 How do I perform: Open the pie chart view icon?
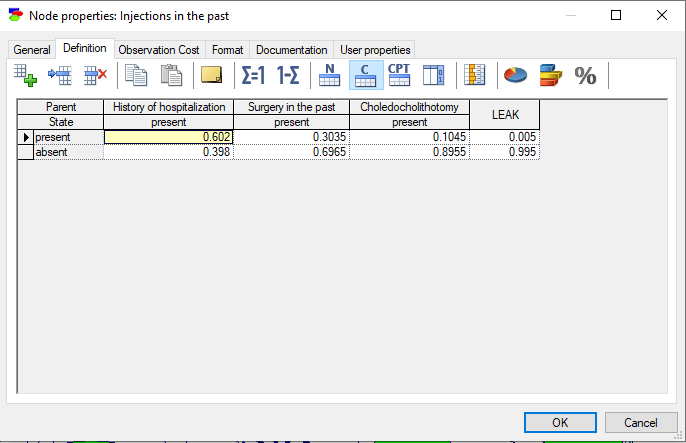pyautogui.click(x=515, y=75)
